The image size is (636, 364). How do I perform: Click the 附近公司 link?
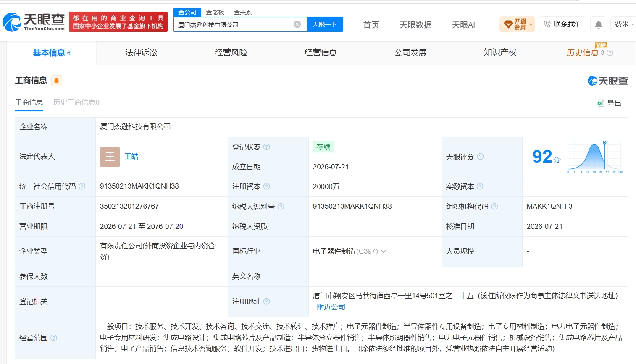click(x=331, y=307)
